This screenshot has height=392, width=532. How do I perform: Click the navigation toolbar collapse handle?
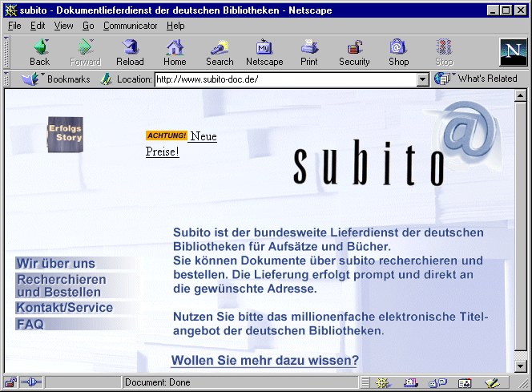tap(6, 52)
